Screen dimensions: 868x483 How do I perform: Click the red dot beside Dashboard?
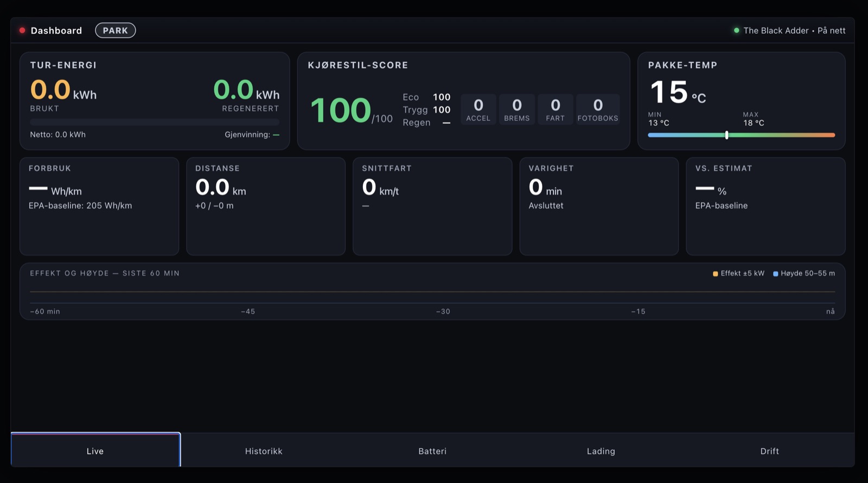22,30
